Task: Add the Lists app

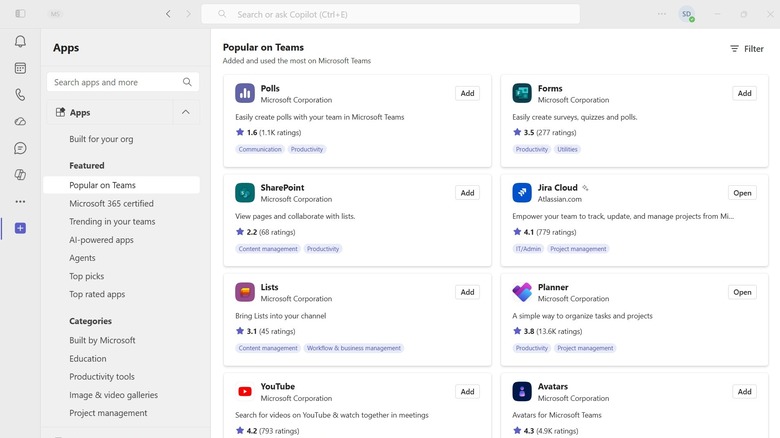Action: [x=467, y=292]
